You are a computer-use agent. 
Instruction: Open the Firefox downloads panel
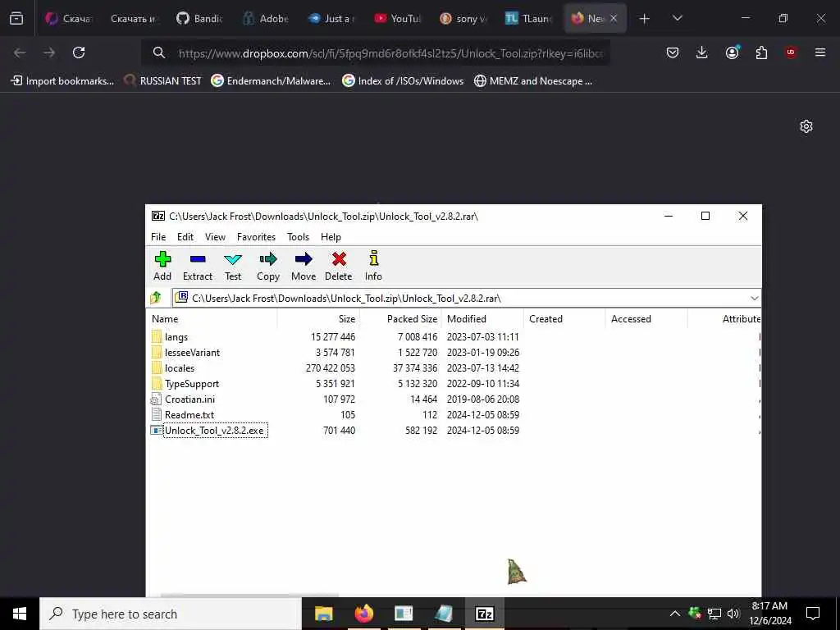click(x=702, y=52)
